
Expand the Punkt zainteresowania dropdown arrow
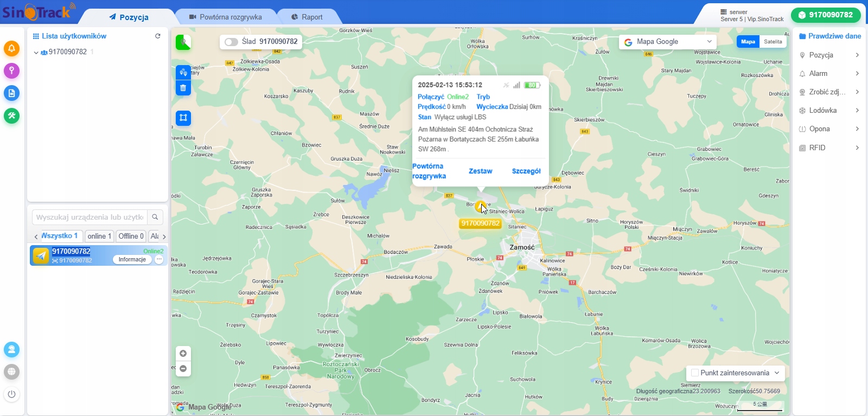point(777,373)
